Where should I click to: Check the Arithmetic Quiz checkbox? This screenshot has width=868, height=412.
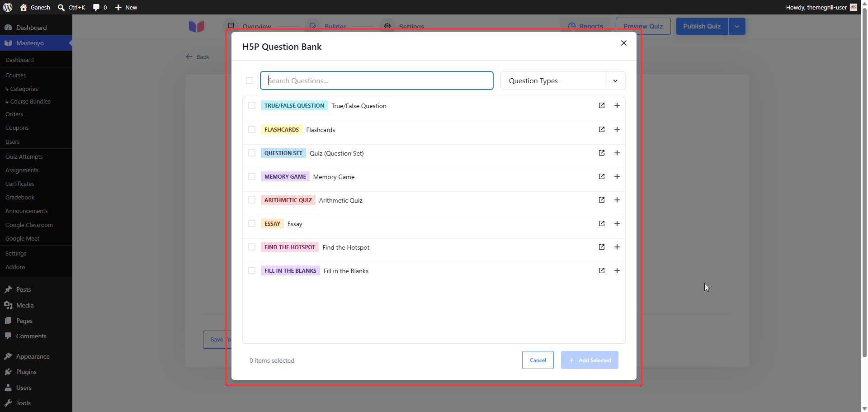click(252, 200)
